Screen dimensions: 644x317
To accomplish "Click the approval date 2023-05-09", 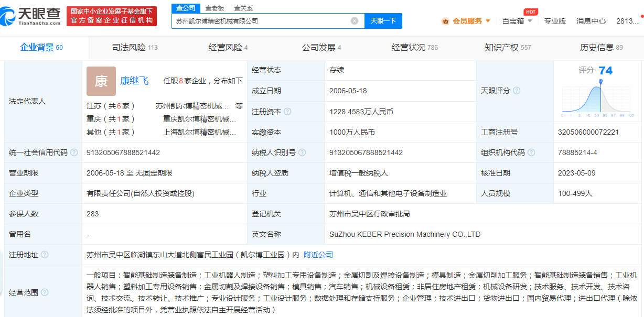I will tap(577, 173).
